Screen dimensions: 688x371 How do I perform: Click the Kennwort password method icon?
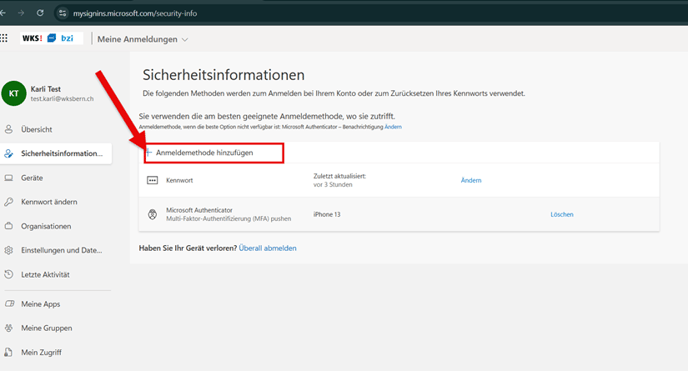click(x=152, y=180)
